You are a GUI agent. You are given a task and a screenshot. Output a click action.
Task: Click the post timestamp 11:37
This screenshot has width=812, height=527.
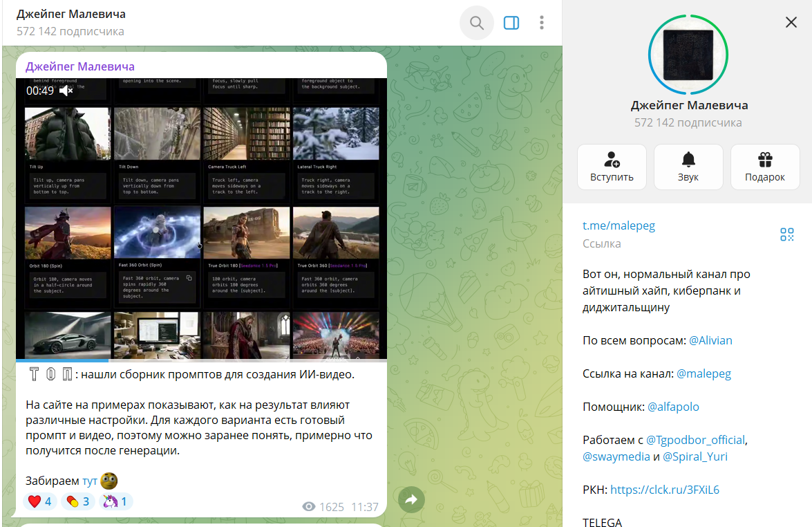click(x=365, y=507)
